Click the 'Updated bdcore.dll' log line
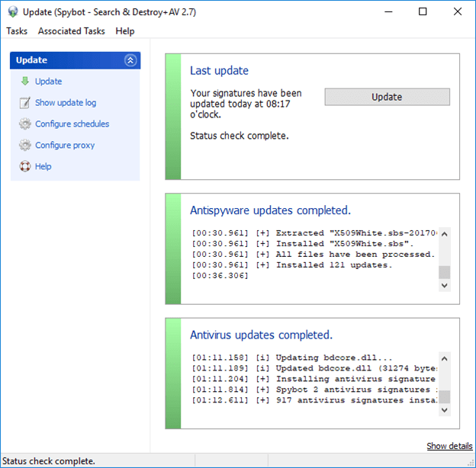Viewport: 476px width, 468px height. [x=314, y=368]
